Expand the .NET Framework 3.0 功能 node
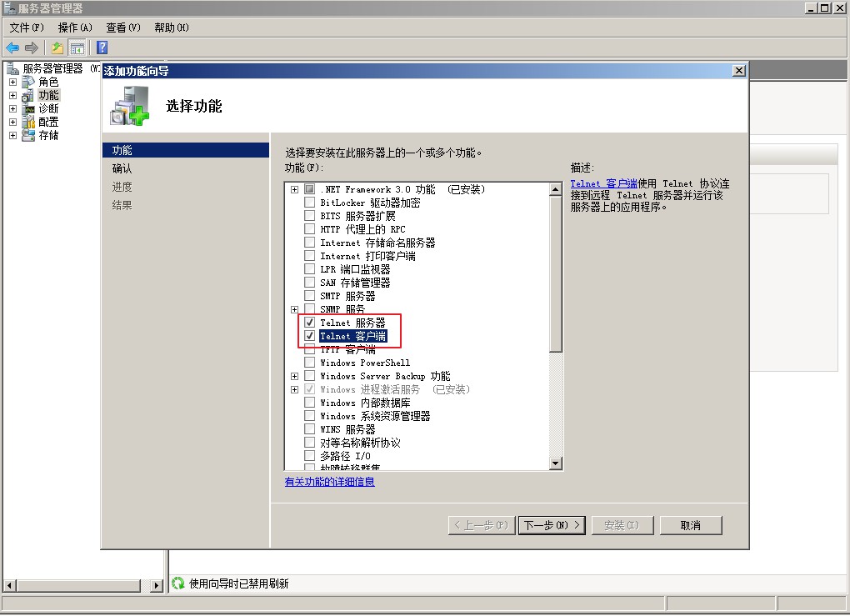Image resolution: width=850 pixels, height=616 pixels. [295, 189]
